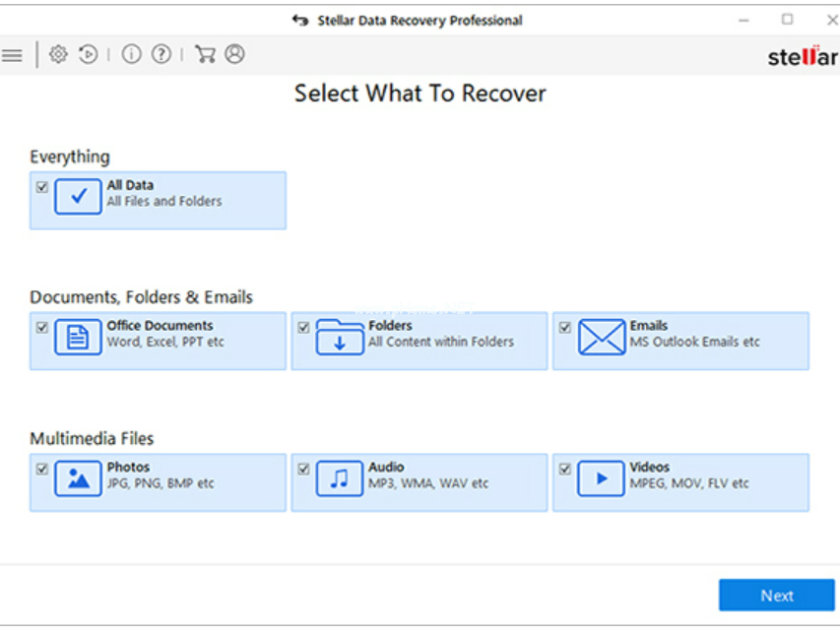Open the hamburger menu

(x=12, y=55)
